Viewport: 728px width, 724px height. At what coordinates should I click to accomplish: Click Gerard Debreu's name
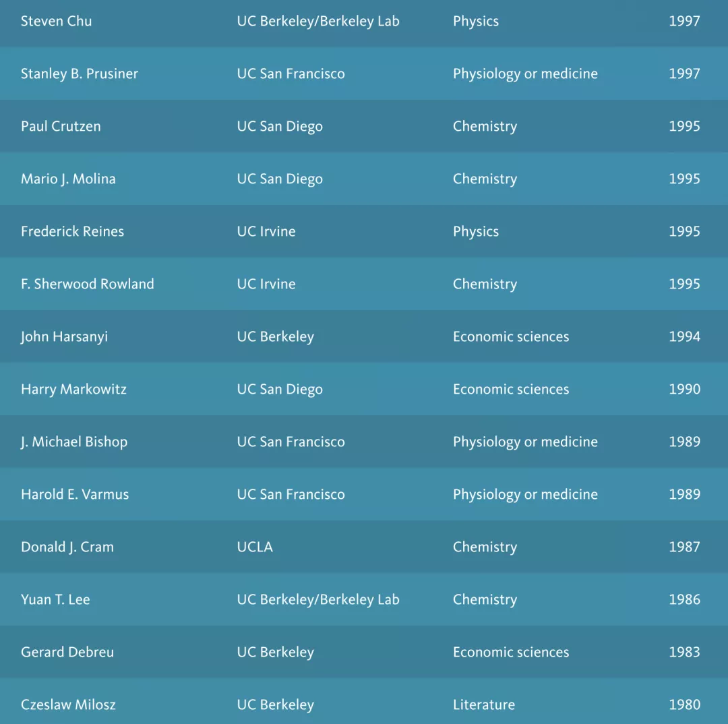click(67, 652)
